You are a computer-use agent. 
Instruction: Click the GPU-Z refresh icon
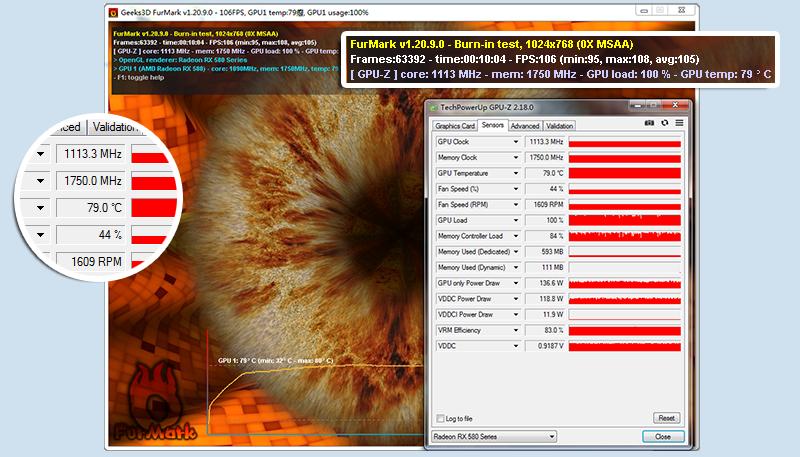[x=664, y=123]
